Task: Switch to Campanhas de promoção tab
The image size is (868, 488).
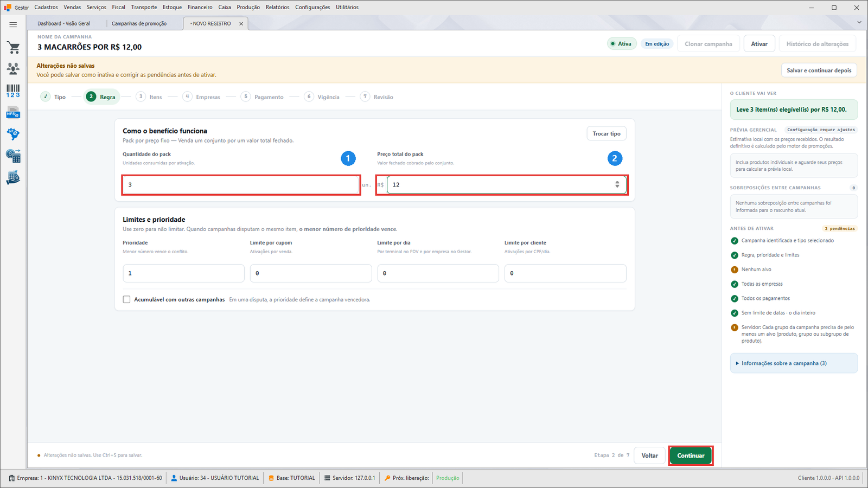Action: point(139,24)
